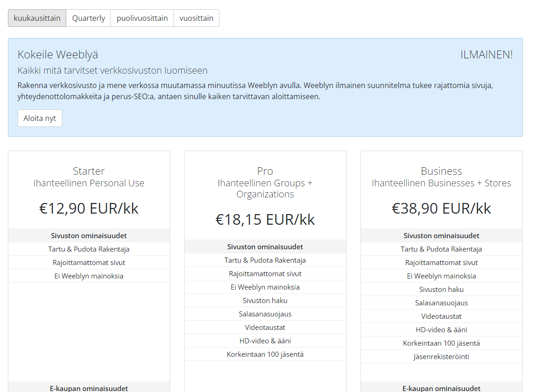Click Sivuston ominaisuudet header in Starter card

tap(89, 235)
